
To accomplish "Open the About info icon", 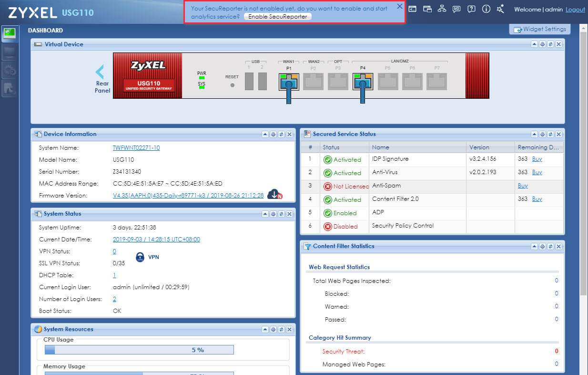I will coord(486,9).
